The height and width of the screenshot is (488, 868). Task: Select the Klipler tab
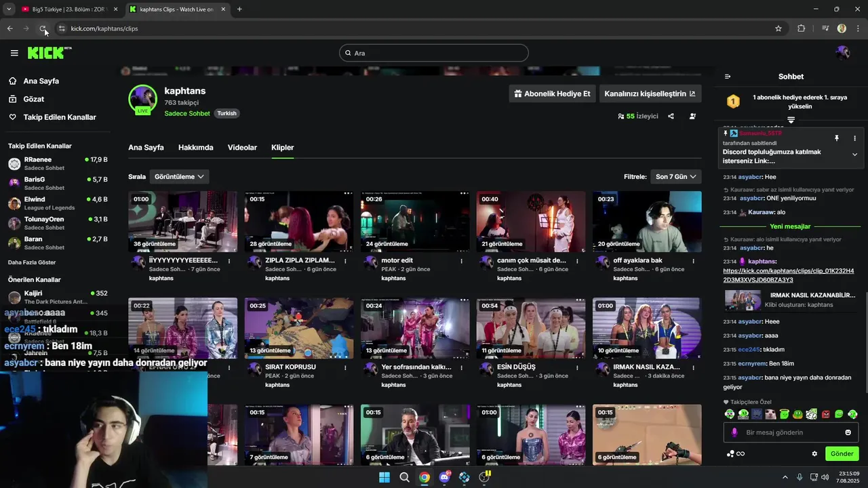(283, 147)
